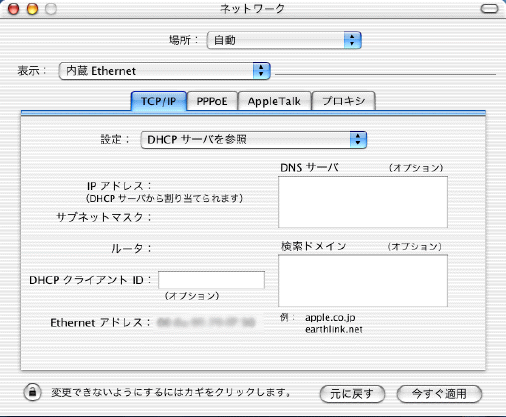Click inside the 検索ドメイン text box

[363, 281]
